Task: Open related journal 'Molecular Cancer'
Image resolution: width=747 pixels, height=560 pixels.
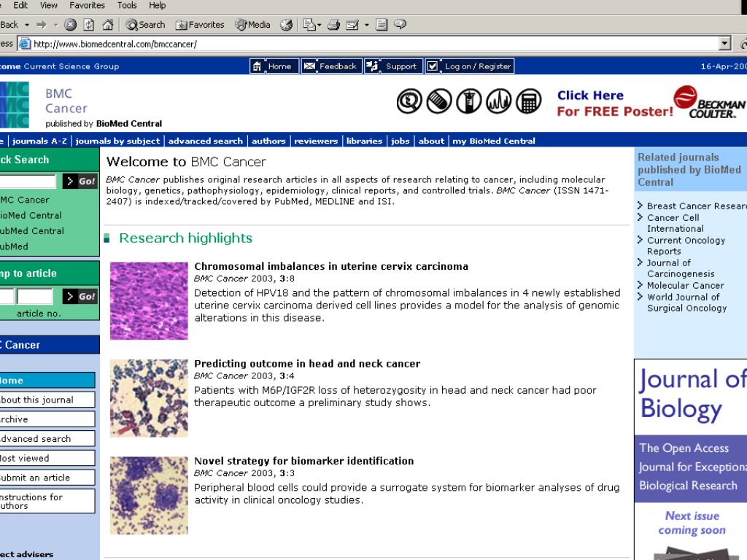Action: pyautogui.click(x=685, y=285)
